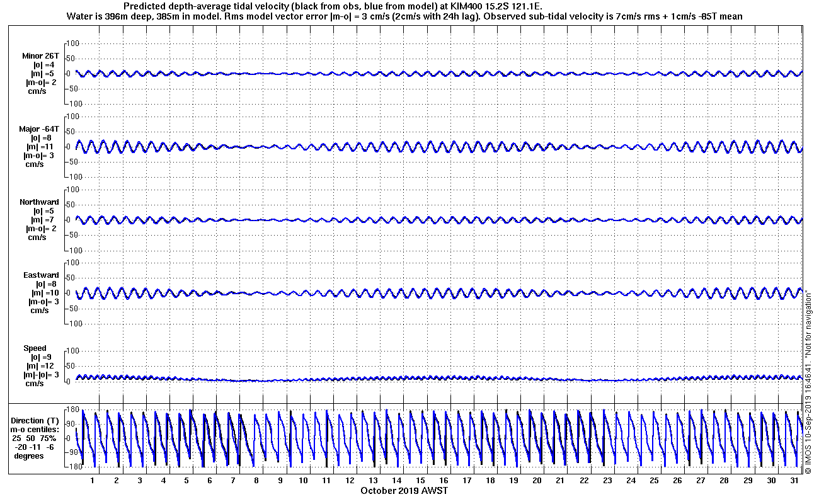Click '|m|-|o|= 3' under Speed

(42, 375)
